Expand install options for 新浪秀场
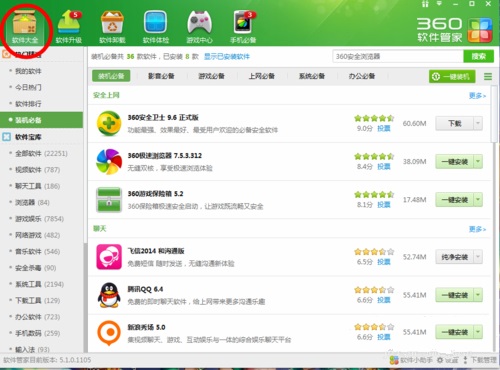Image resolution: width=500 pixels, height=370 pixels. (x=478, y=332)
